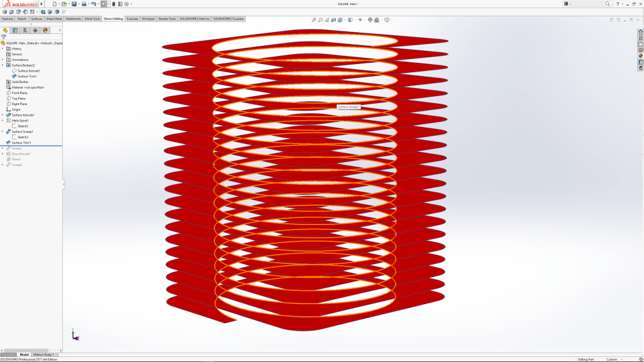Click the Print icon
Screen dimensions: 644x362
point(84,4)
